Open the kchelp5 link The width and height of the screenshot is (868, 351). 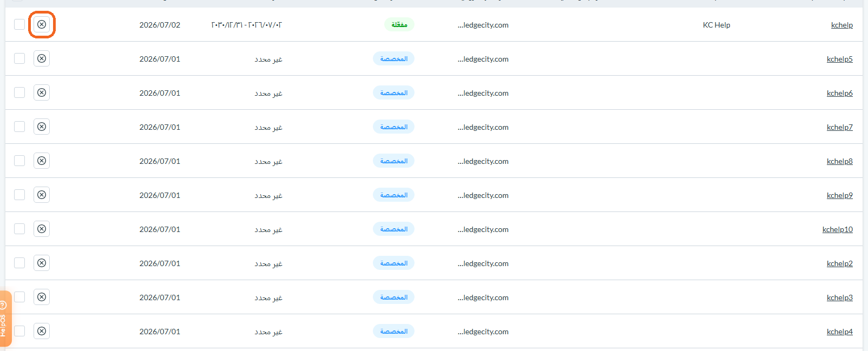point(839,59)
